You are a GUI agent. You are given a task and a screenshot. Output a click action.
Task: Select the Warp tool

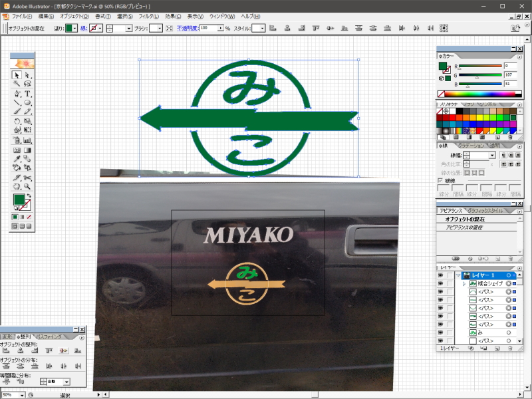pyautogui.click(x=17, y=130)
